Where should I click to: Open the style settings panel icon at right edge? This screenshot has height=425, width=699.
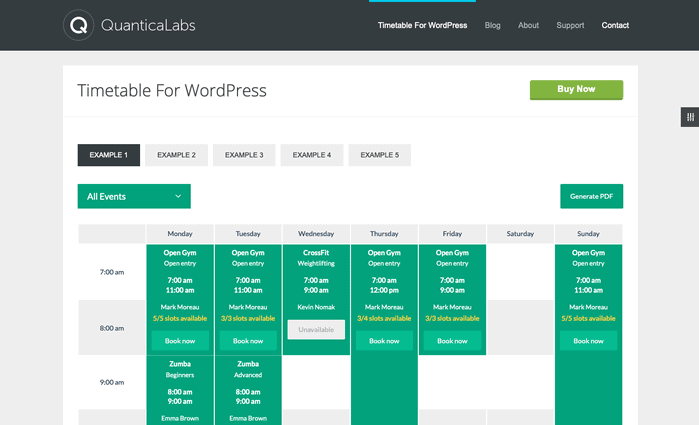tap(690, 117)
